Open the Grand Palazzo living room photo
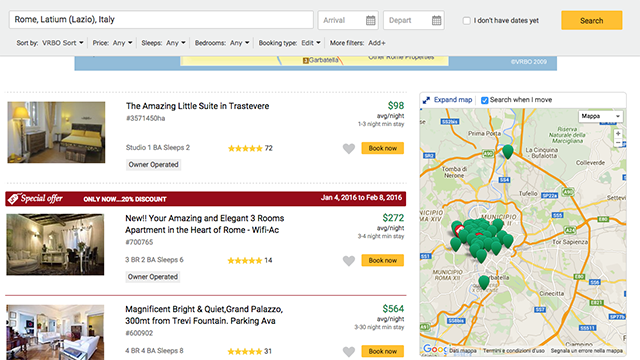The width and height of the screenshot is (640, 360). coord(55,332)
